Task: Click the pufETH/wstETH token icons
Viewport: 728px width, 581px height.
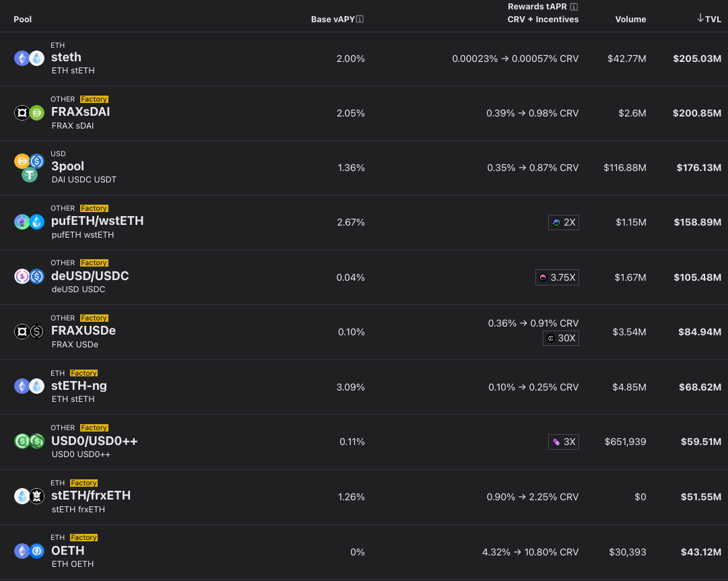Action: pos(29,221)
